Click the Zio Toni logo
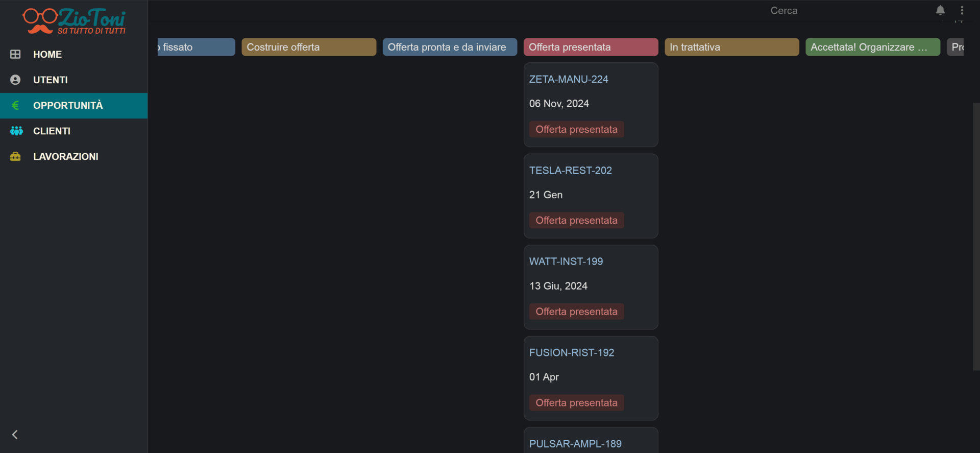980x453 pixels. coord(74,21)
